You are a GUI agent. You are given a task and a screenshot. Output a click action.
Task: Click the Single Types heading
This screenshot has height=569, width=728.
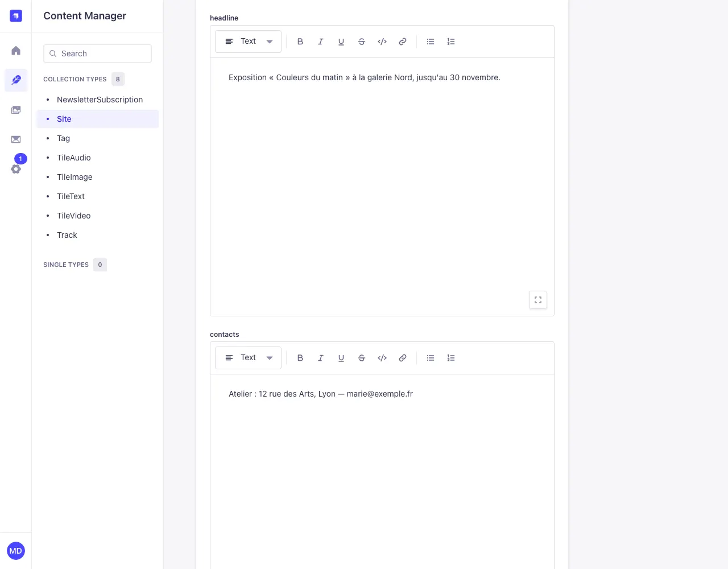(x=66, y=265)
